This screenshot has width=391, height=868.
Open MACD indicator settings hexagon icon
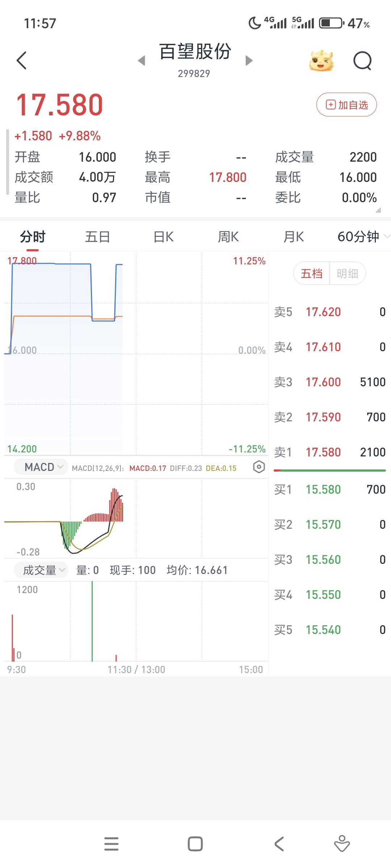(259, 467)
